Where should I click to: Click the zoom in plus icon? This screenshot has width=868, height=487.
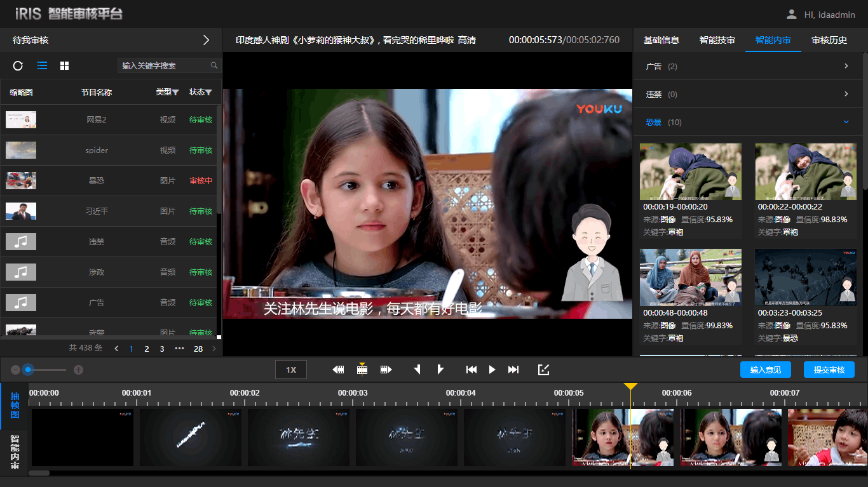pyautogui.click(x=79, y=370)
